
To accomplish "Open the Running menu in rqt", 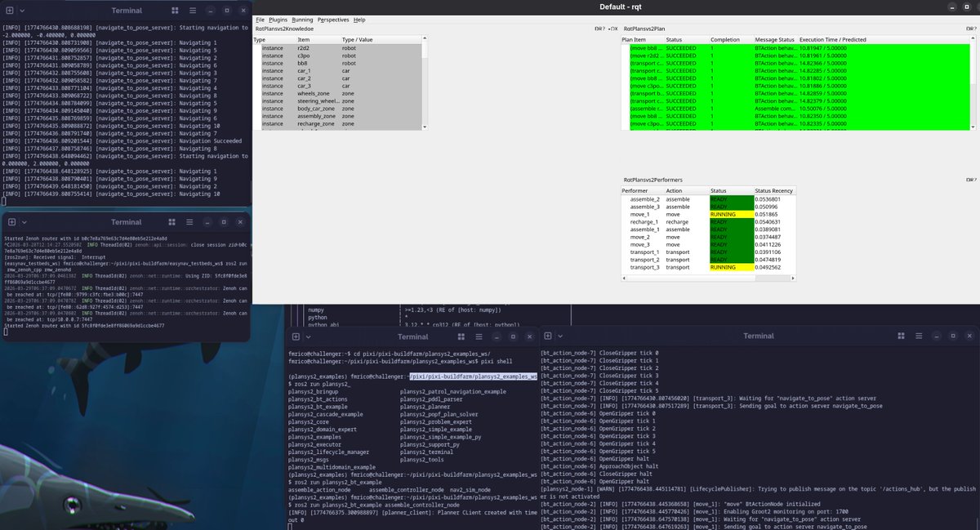I will (302, 20).
